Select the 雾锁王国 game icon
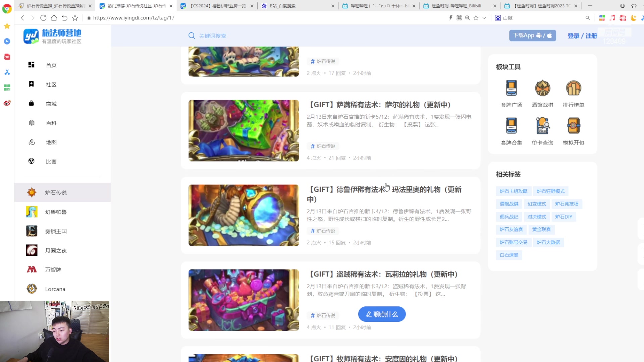The height and width of the screenshot is (362, 644). pos(32,231)
